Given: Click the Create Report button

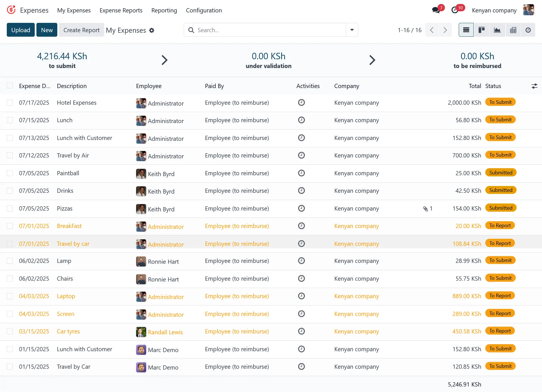Looking at the screenshot, I should point(81,30).
